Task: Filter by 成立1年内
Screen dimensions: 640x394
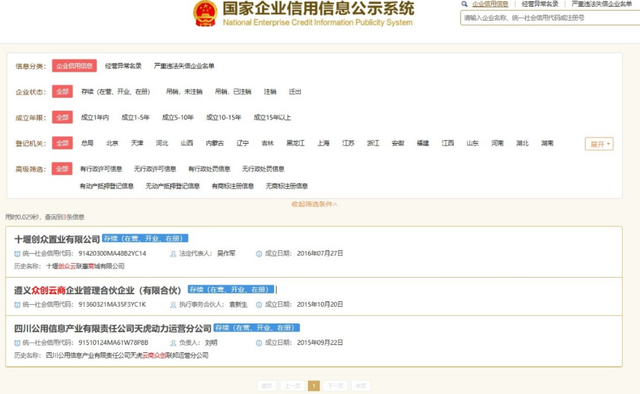Action: pos(95,118)
